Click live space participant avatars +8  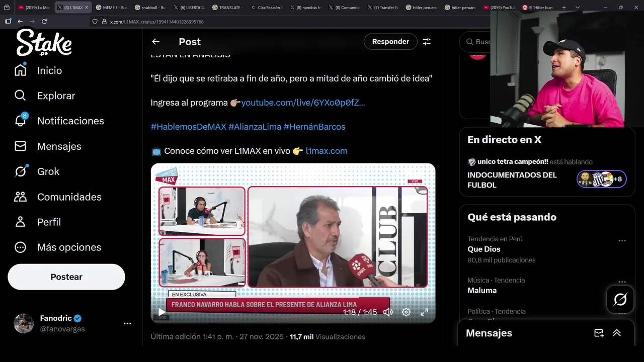pyautogui.click(x=602, y=179)
